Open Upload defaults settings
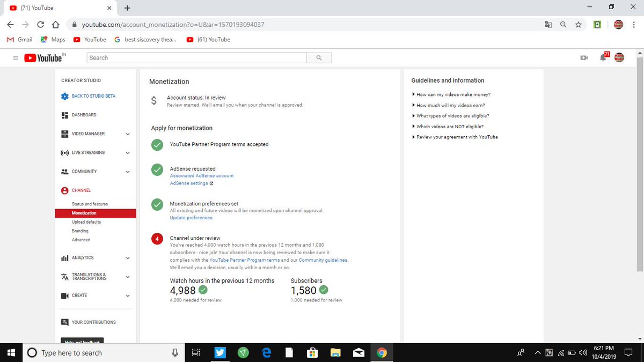This screenshot has width=644, height=362. 86,222
